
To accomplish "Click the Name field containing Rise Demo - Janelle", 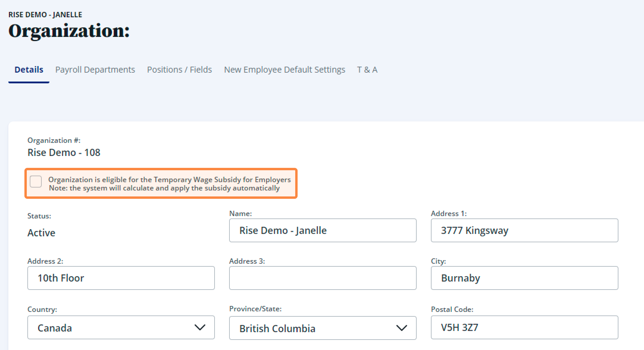I will click(x=323, y=230).
